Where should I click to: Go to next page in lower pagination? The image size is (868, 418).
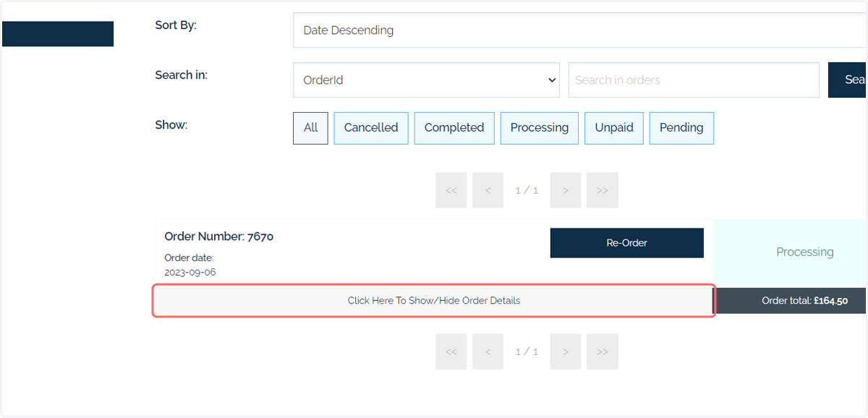pyautogui.click(x=566, y=351)
